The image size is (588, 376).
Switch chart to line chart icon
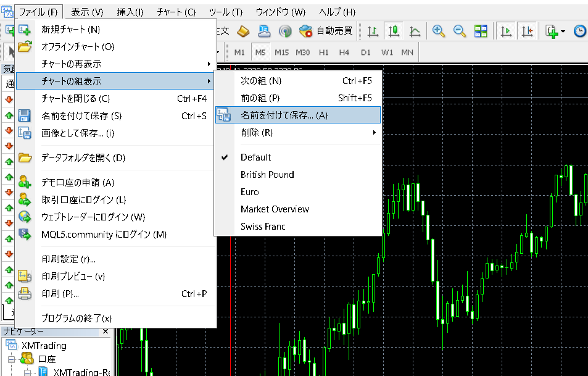point(415,31)
